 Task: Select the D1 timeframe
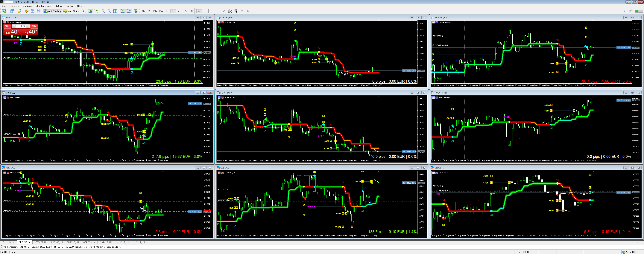179,11
